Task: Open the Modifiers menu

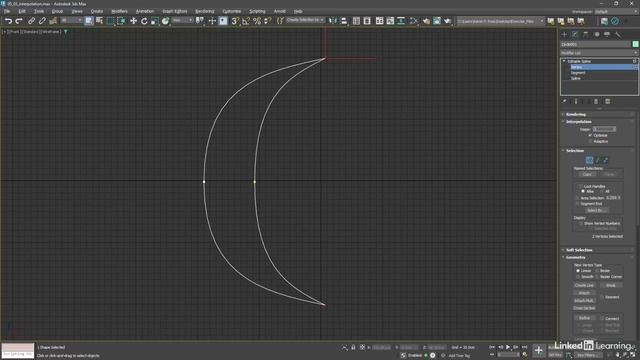Action: pyautogui.click(x=119, y=11)
